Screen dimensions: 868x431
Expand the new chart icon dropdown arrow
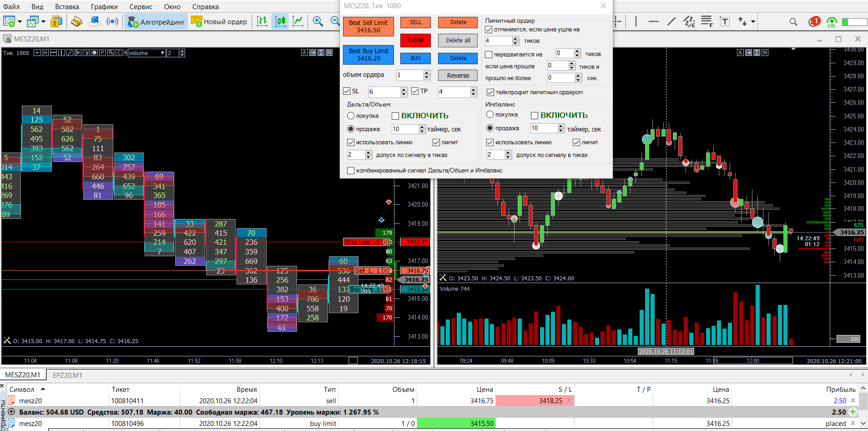[x=20, y=21]
